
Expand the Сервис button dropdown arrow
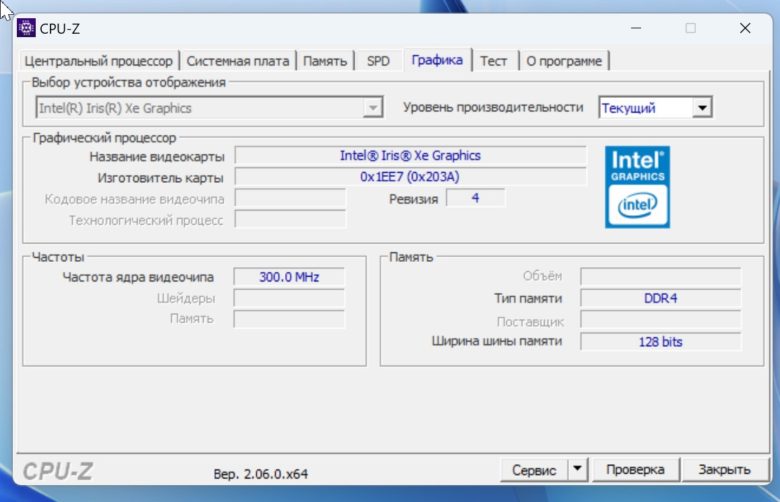coord(577,469)
